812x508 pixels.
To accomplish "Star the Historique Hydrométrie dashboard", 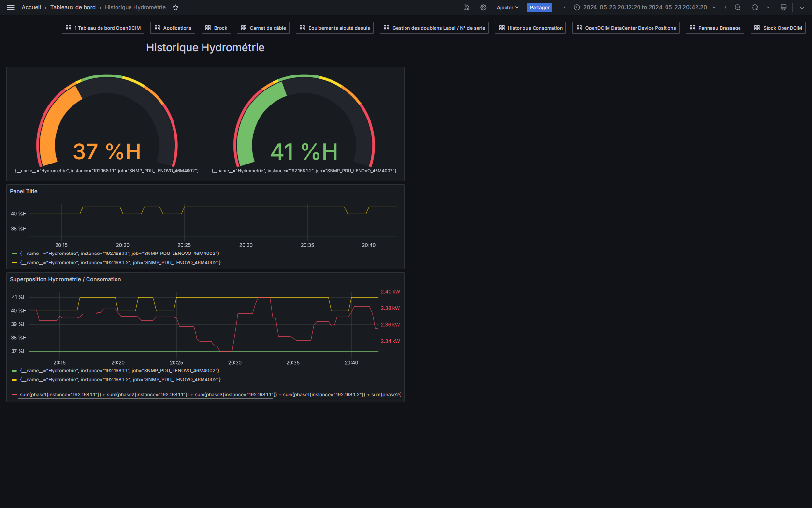I will [175, 7].
